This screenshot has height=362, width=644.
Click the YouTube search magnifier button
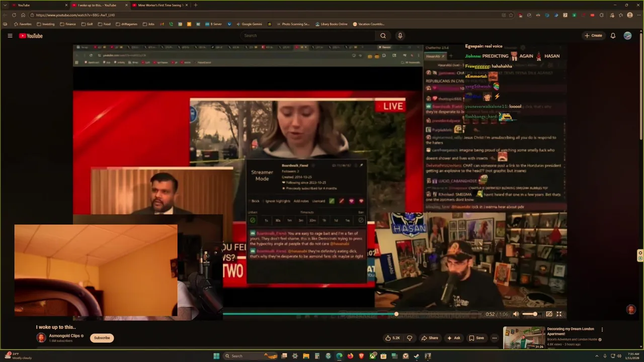coord(383,36)
